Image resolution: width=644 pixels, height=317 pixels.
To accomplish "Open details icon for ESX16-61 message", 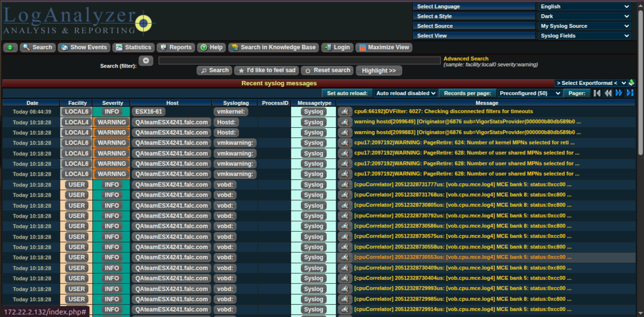I will tap(345, 112).
